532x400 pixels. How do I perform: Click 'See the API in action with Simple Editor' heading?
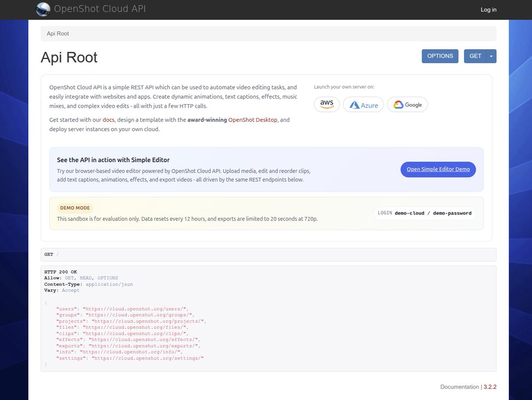coord(113,160)
